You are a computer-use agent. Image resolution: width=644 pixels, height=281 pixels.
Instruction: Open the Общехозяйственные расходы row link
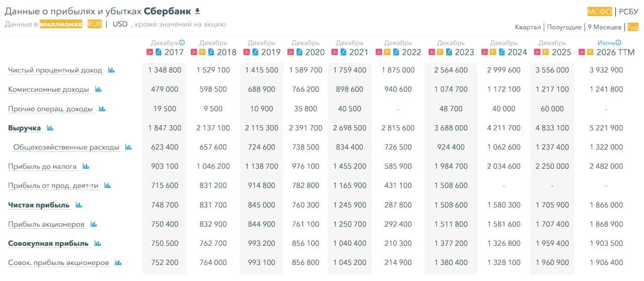pyautogui.click(x=66, y=147)
